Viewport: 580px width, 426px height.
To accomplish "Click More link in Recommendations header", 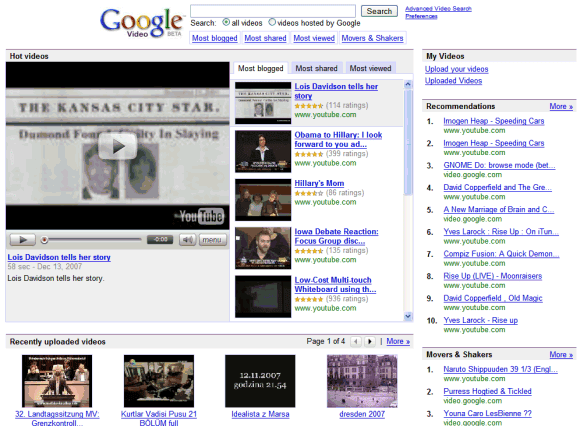I will (561, 106).
